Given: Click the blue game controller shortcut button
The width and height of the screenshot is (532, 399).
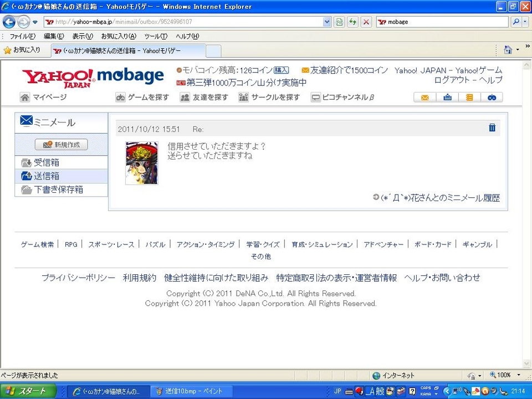Looking at the screenshot, I should tap(492, 98).
